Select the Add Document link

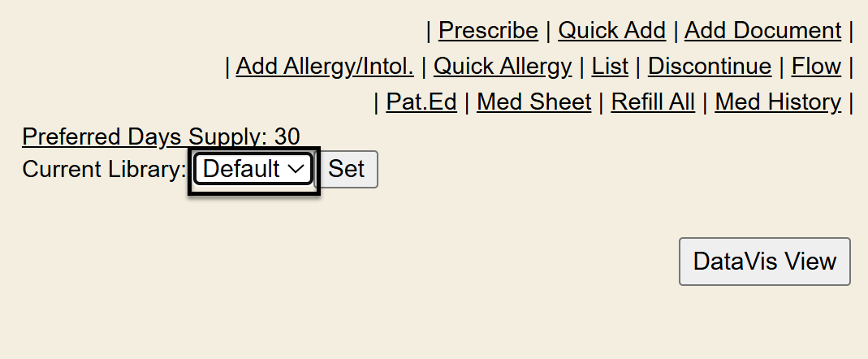[762, 31]
